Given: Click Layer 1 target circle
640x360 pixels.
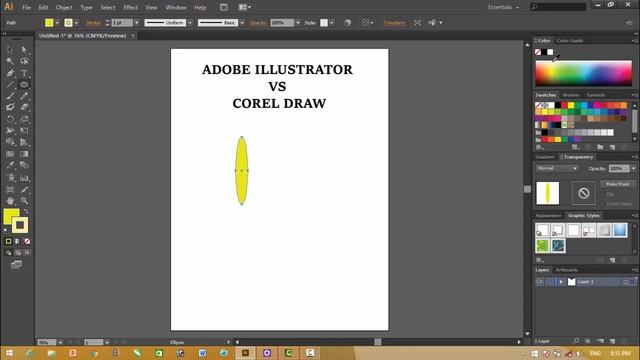Looking at the screenshot, I should click(626, 282).
